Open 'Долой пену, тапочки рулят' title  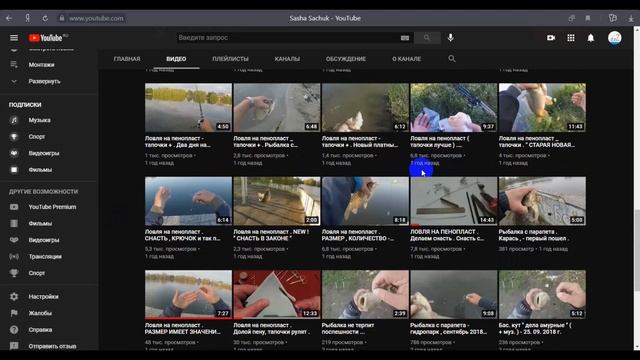[x=271, y=329]
